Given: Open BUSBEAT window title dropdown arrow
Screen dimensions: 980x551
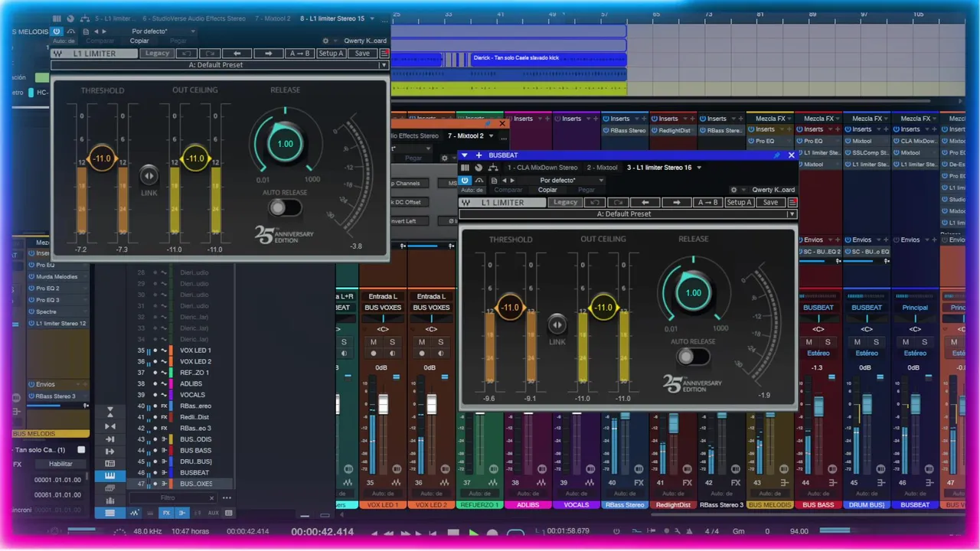Looking at the screenshot, I should pos(465,155).
